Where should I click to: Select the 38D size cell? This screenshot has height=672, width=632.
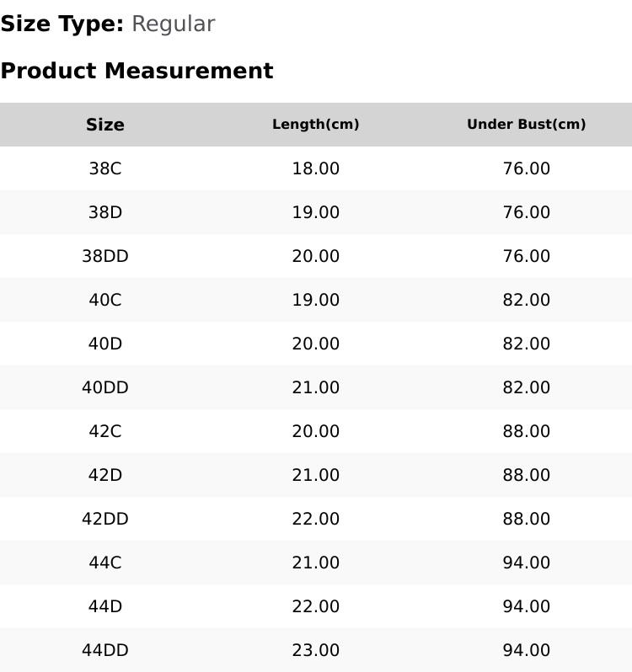click(x=105, y=212)
